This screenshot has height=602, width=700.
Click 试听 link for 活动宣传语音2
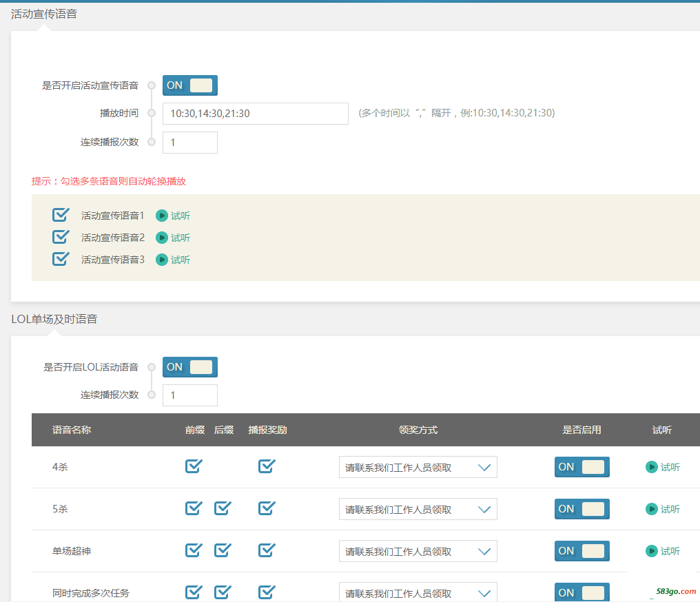(x=181, y=238)
